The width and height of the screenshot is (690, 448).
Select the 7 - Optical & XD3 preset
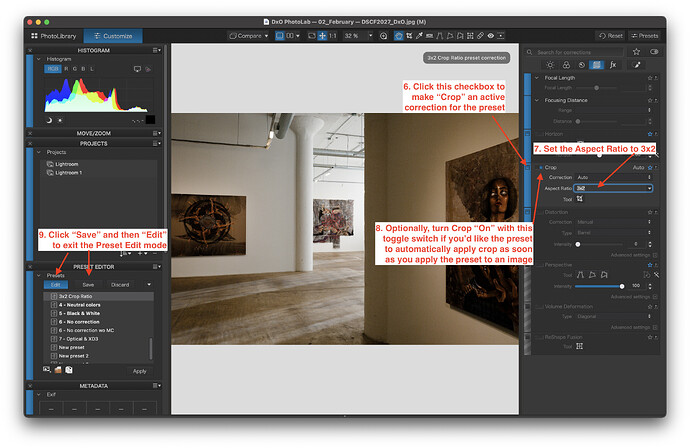pyautogui.click(x=99, y=339)
